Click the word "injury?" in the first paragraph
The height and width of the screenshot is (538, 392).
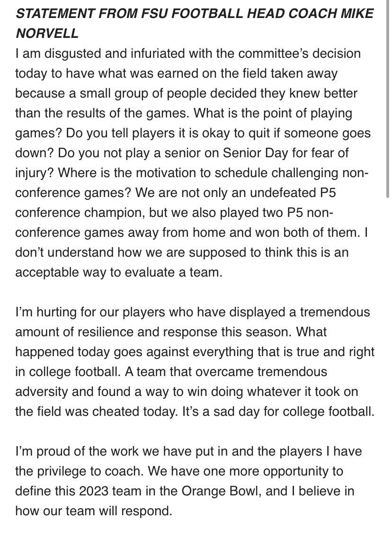(35, 173)
